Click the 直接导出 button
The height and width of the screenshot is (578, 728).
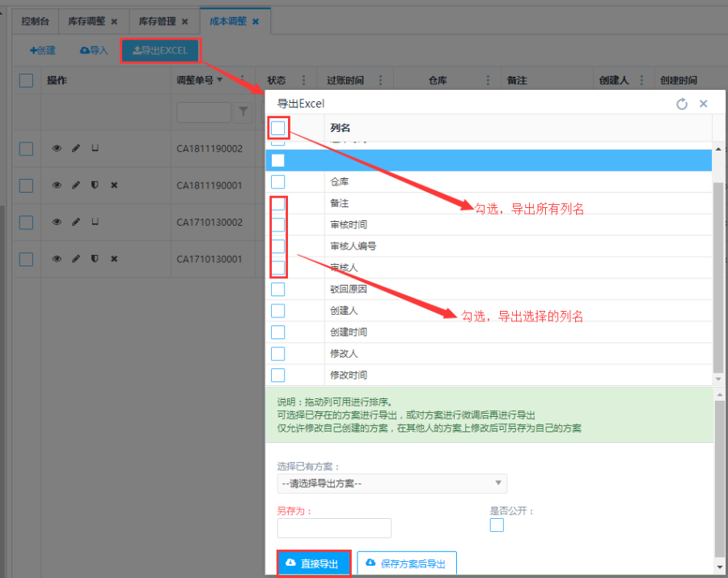pyautogui.click(x=314, y=563)
